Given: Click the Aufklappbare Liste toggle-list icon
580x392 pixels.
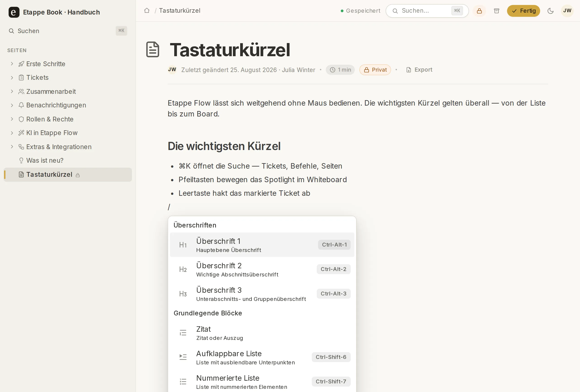Looking at the screenshot, I should pos(183,357).
